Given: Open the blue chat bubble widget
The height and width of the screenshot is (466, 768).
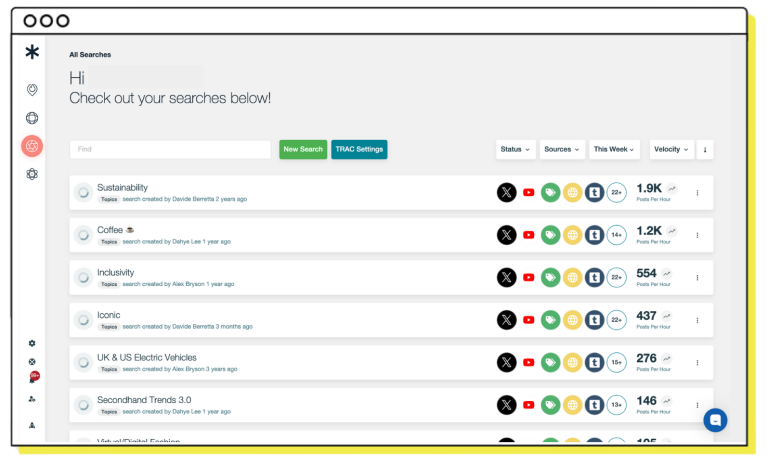Looking at the screenshot, I should 715,420.
